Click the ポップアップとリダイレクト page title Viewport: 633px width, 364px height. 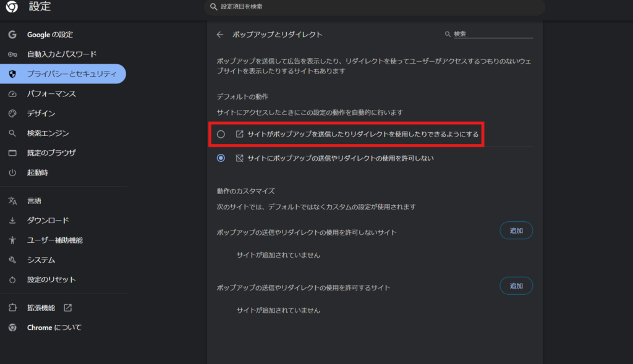coord(278,35)
